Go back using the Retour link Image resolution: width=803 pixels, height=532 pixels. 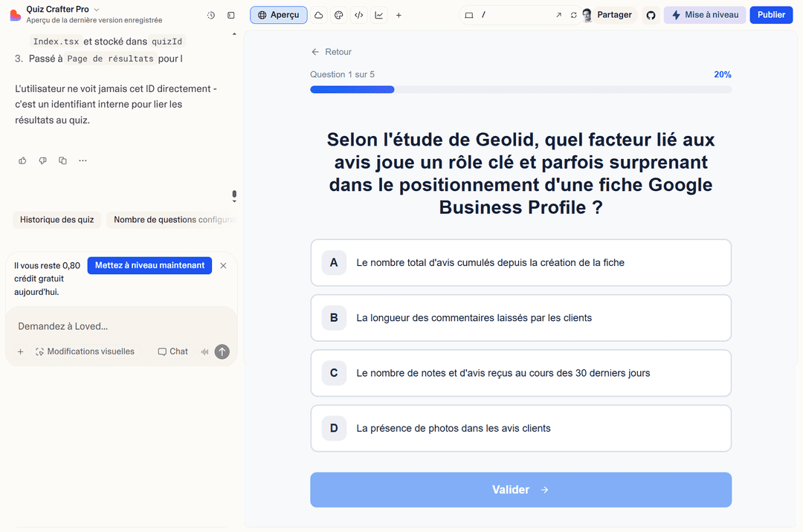[332, 52]
